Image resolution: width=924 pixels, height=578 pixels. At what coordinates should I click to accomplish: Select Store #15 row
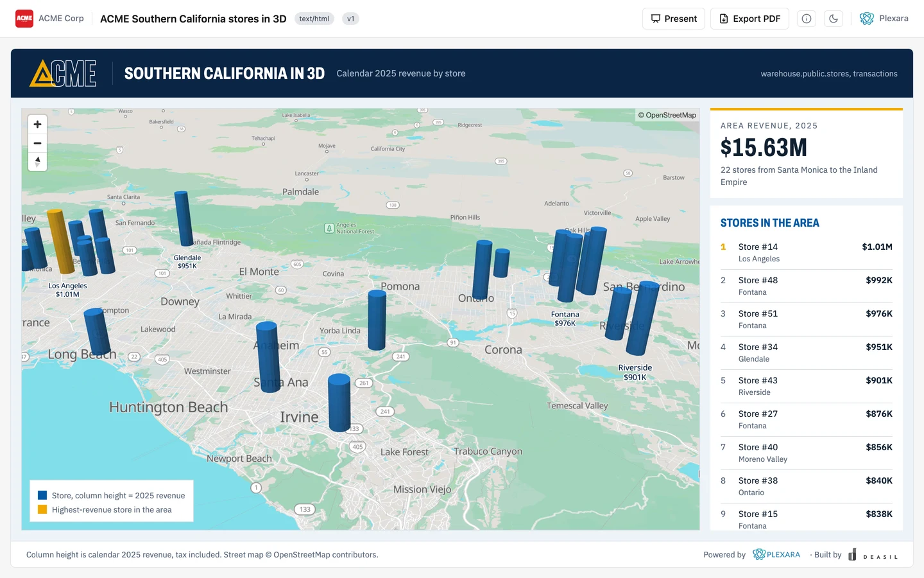pyautogui.click(x=807, y=518)
